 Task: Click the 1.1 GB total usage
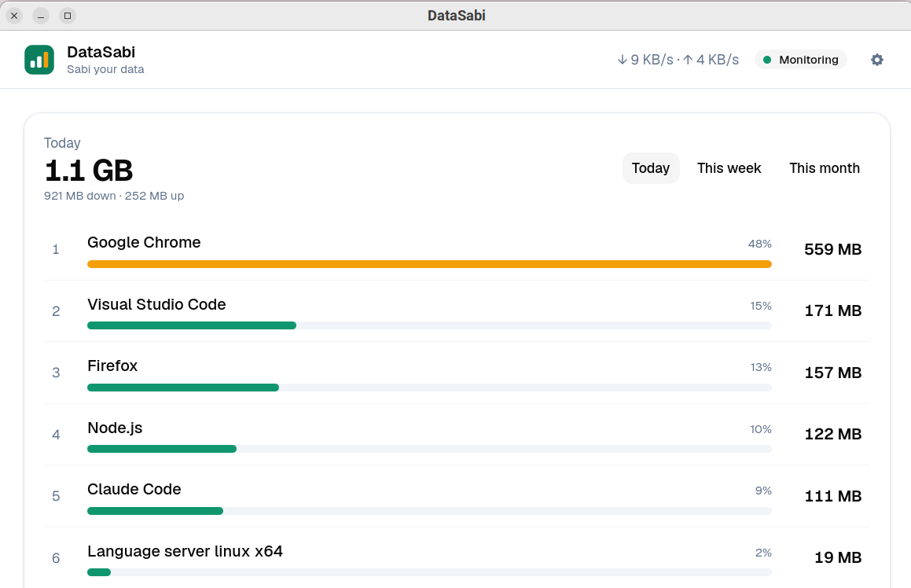[88, 171]
